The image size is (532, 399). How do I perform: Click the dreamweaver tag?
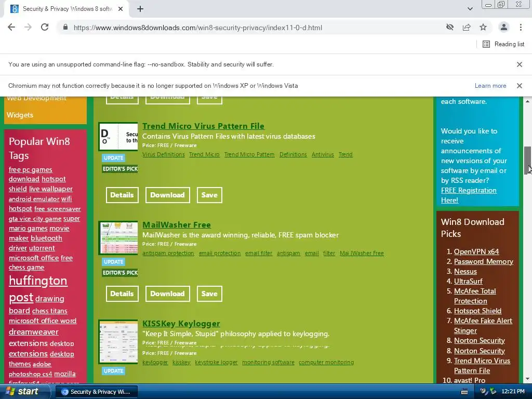(34, 332)
